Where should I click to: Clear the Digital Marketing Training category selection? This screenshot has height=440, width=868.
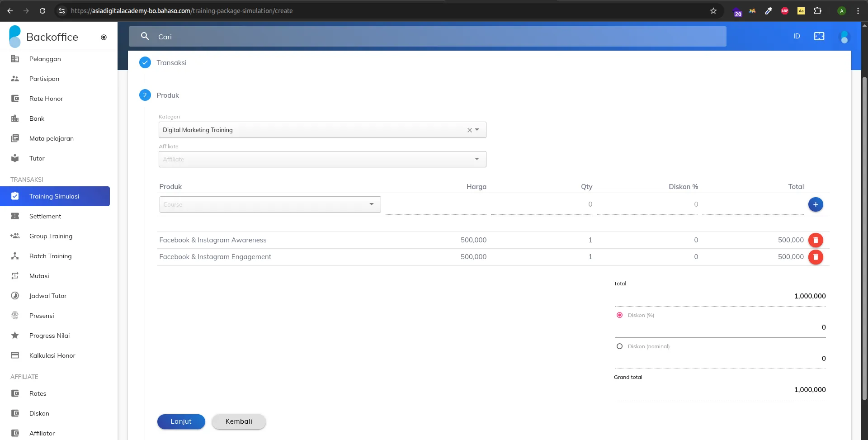click(x=469, y=130)
